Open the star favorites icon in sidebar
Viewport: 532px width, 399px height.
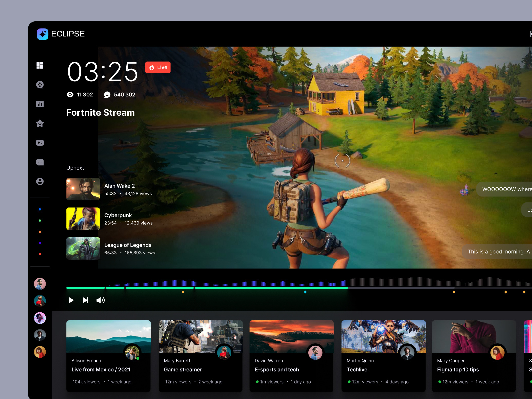(x=40, y=123)
